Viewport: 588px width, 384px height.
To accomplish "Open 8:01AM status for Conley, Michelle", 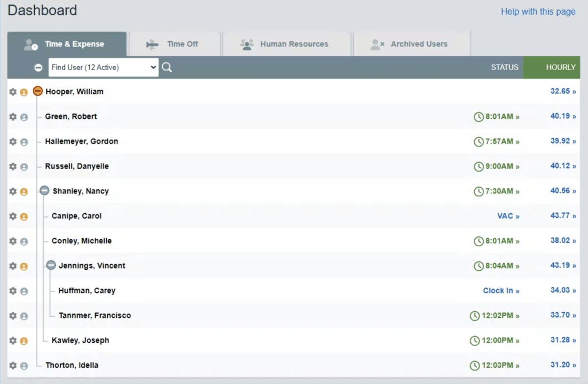I will click(497, 241).
